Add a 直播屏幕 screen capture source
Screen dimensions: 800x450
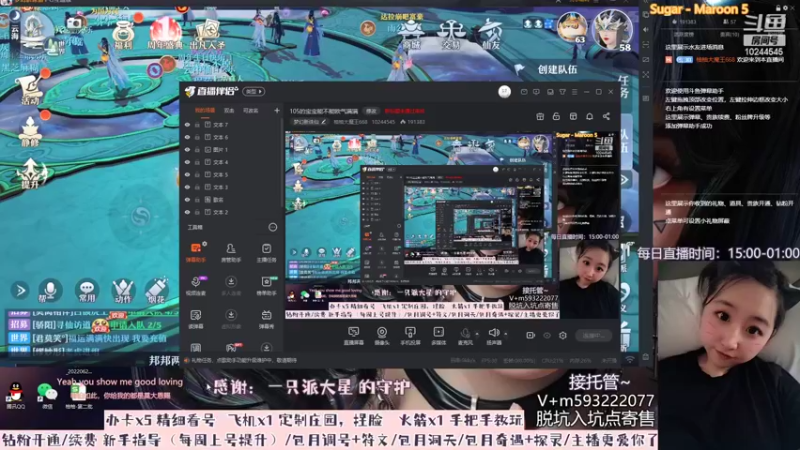pyautogui.click(x=354, y=336)
